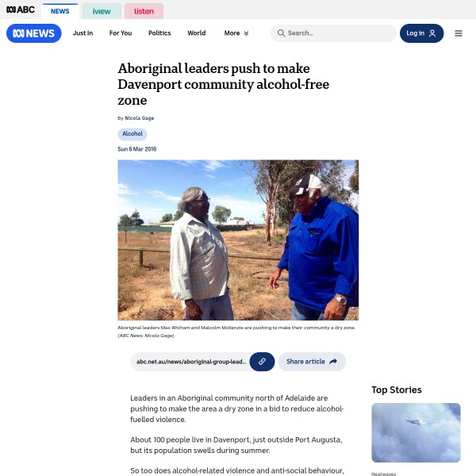
Task: Click the ABC logo in top bar
Action: click(x=21, y=10)
